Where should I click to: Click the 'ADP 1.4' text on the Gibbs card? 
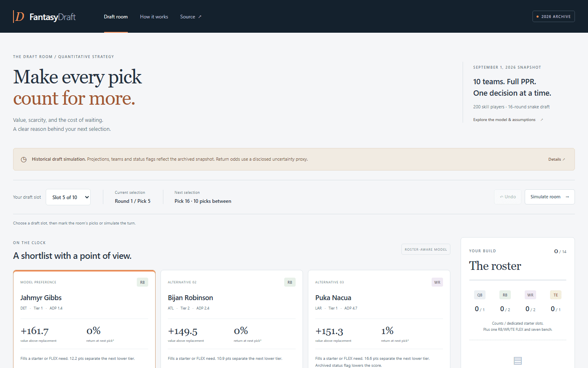tap(56, 308)
